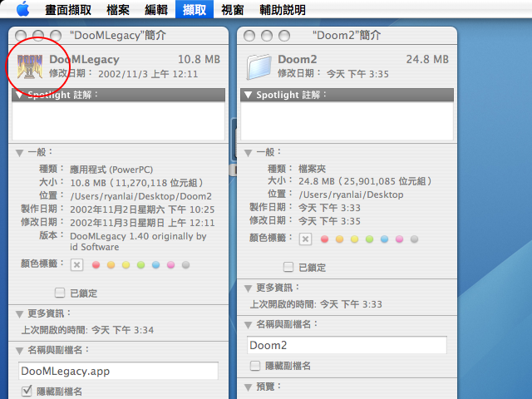532x399 pixels.
Task: Pick red color label in Doom2 window
Action: coord(325,239)
